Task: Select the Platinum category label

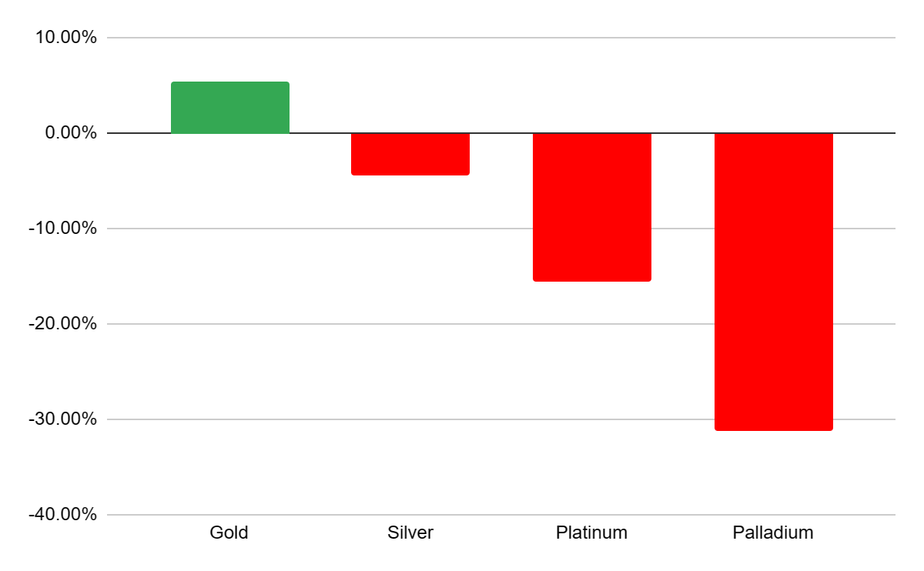Action: [x=591, y=533]
